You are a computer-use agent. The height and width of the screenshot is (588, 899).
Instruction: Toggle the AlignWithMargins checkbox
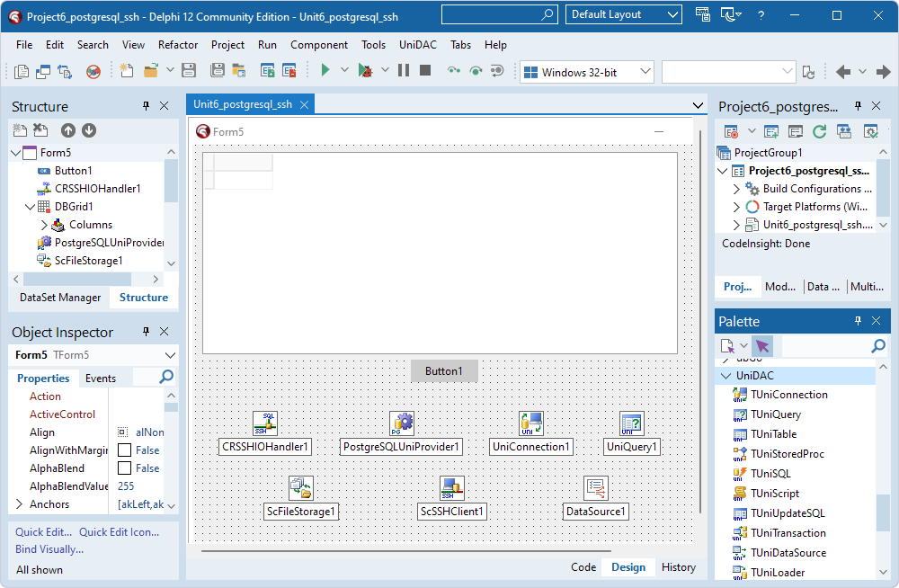125,450
